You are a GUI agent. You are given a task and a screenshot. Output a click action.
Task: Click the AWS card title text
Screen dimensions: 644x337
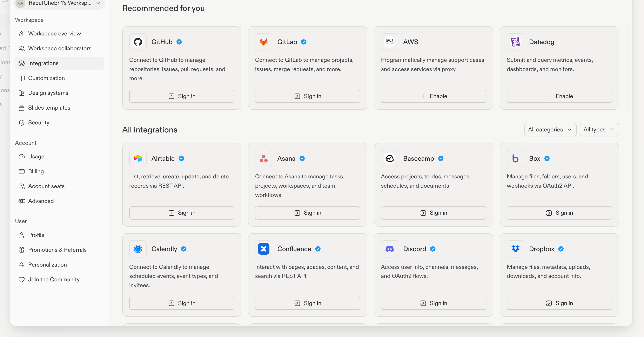[410, 42]
